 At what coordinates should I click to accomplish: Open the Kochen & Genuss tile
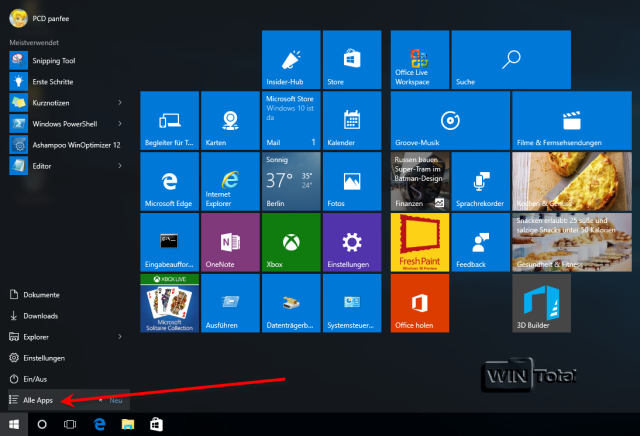[572, 181]
